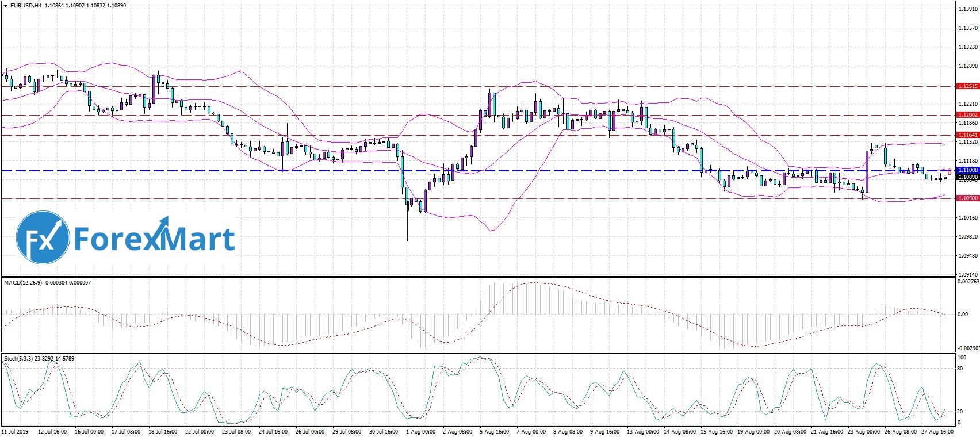Viewport: 980px width, 437px height.
Task: Click the 80 level on Stochastic scale
Action: pyautogui.click(x=960, y=368)
